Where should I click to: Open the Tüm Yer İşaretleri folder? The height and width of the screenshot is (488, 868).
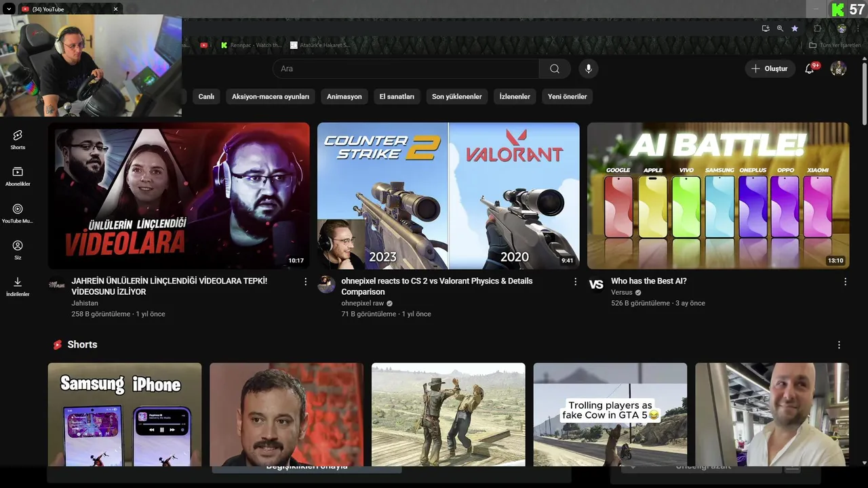(x=835, y=45)
